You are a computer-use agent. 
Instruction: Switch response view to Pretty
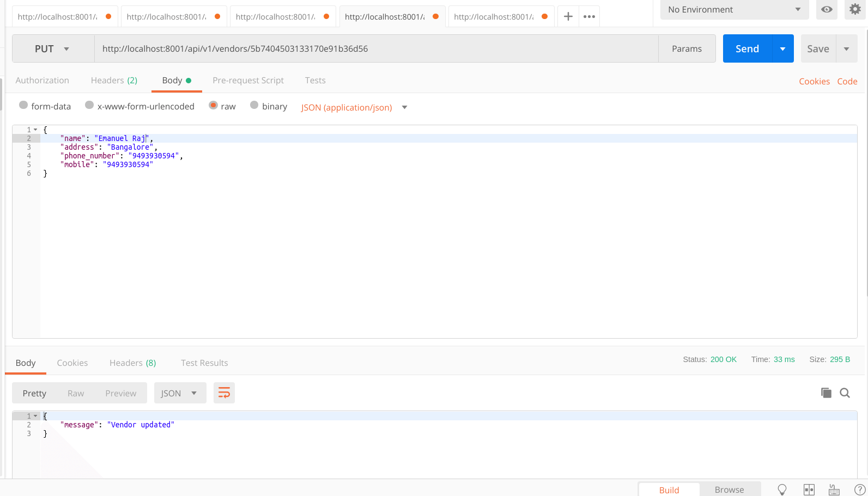click(34, 393)
